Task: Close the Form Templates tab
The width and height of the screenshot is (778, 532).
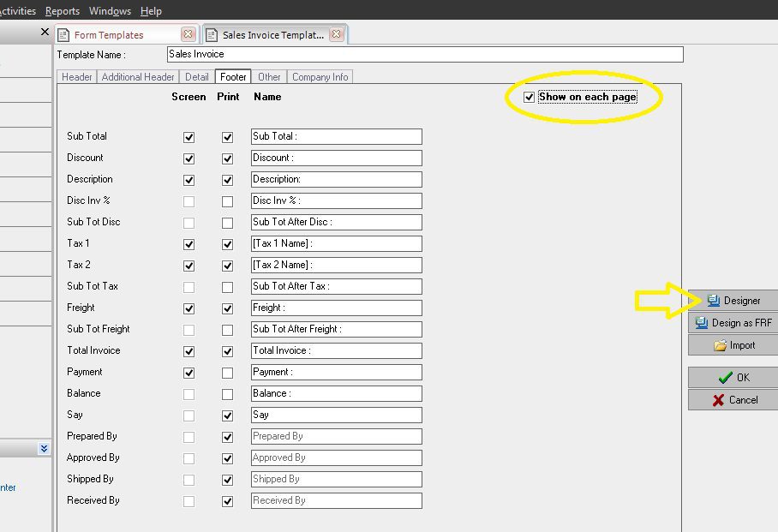Action: (189, 34)
